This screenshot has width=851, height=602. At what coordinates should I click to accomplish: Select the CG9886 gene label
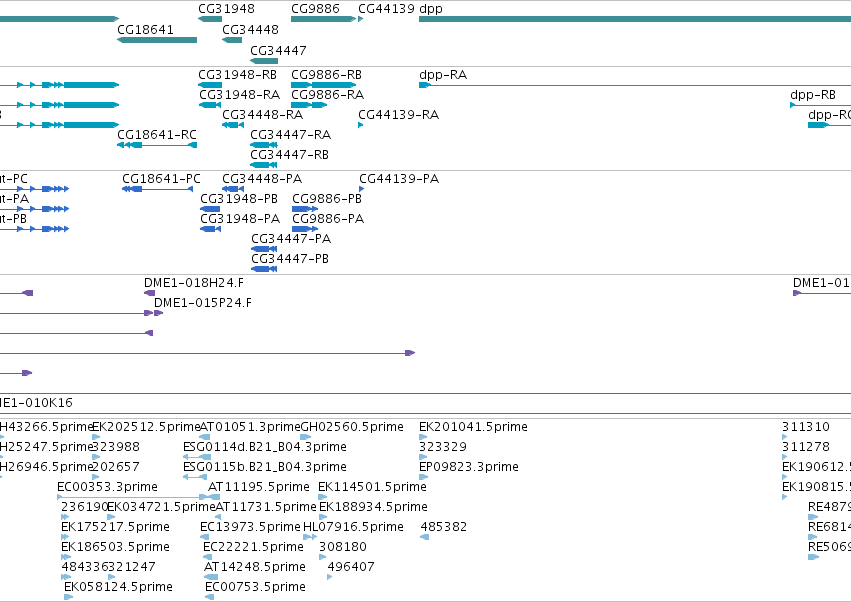tap(315, 9)
